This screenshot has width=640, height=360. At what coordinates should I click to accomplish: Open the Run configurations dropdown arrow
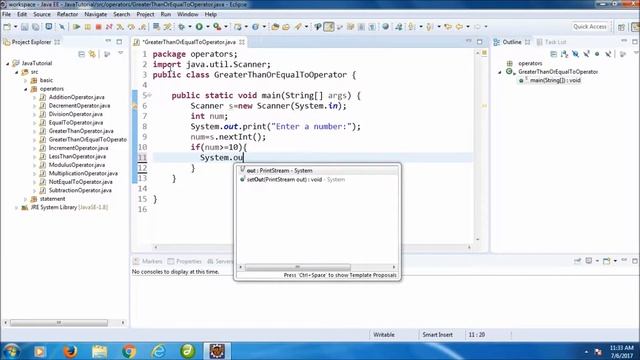tap(208, 27)
